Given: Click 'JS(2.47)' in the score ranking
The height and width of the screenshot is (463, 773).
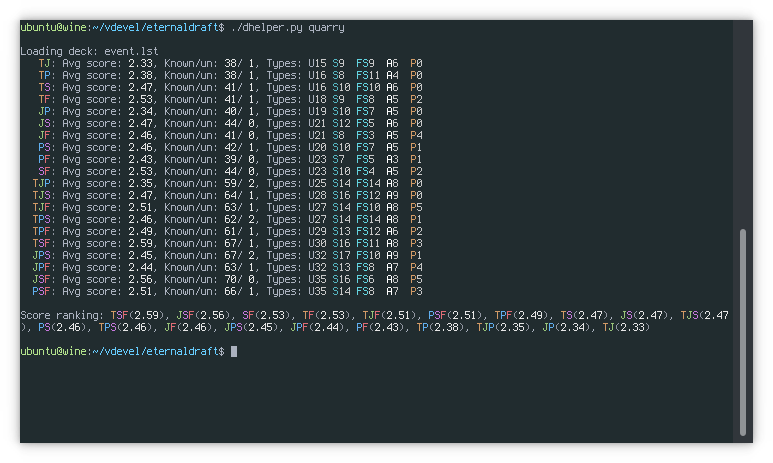Looking at the screenshot, I should [645, 316].
